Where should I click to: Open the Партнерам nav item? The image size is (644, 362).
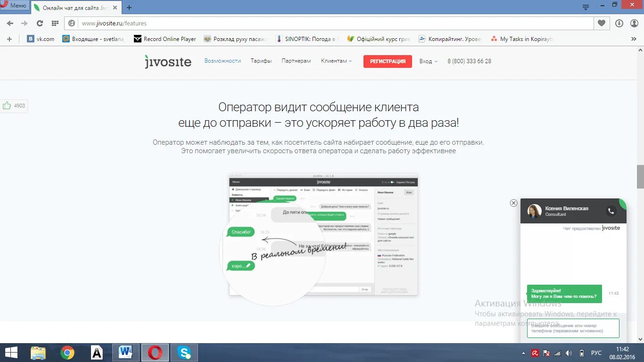[296, 61]
